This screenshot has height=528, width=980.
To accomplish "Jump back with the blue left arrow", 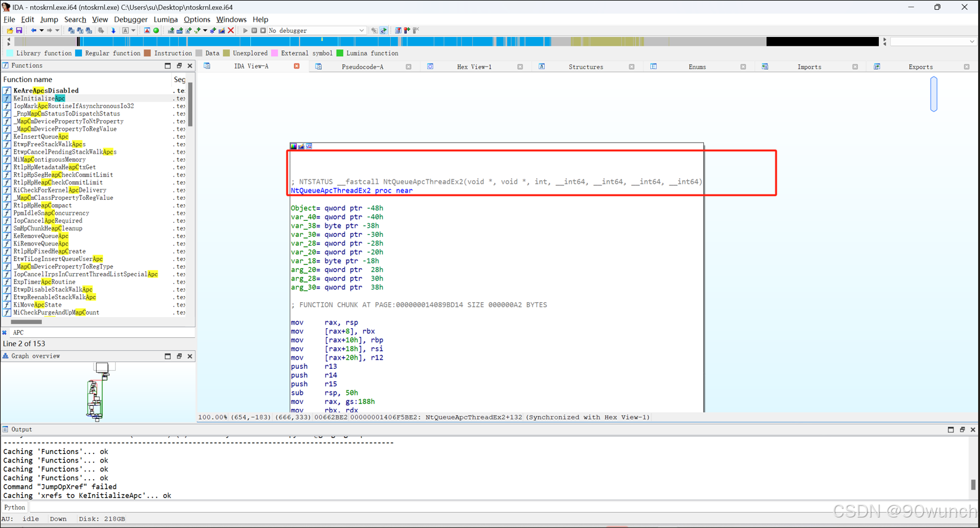I will coord(33,30).
